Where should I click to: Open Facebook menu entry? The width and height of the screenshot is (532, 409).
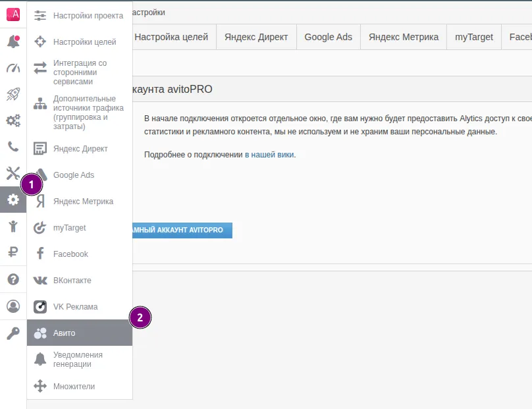coord(80,254)
